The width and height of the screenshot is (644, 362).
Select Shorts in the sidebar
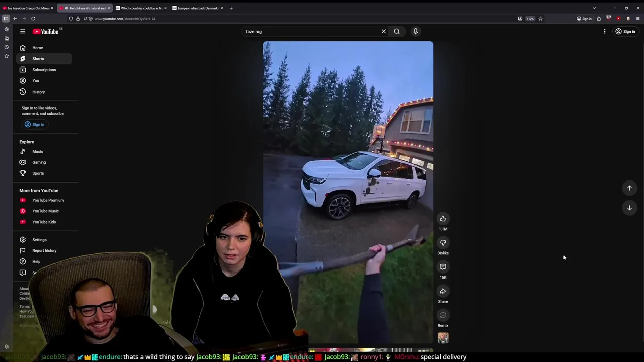[44, 59]
